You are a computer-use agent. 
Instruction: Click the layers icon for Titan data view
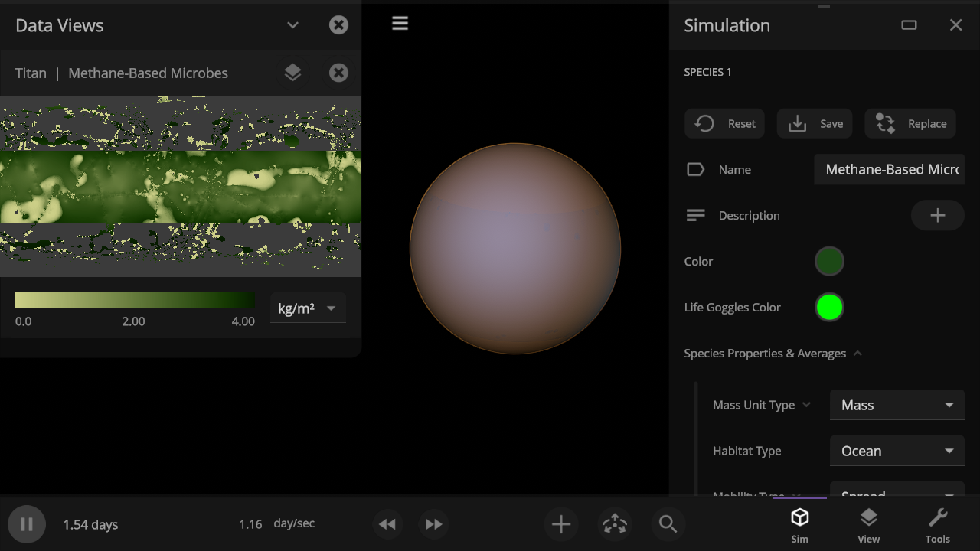292,73
